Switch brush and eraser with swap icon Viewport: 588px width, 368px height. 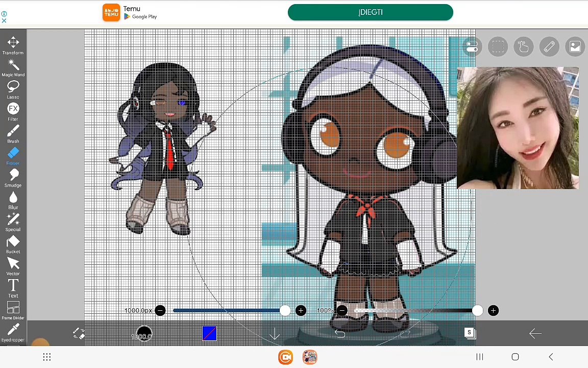click(79, 333)
